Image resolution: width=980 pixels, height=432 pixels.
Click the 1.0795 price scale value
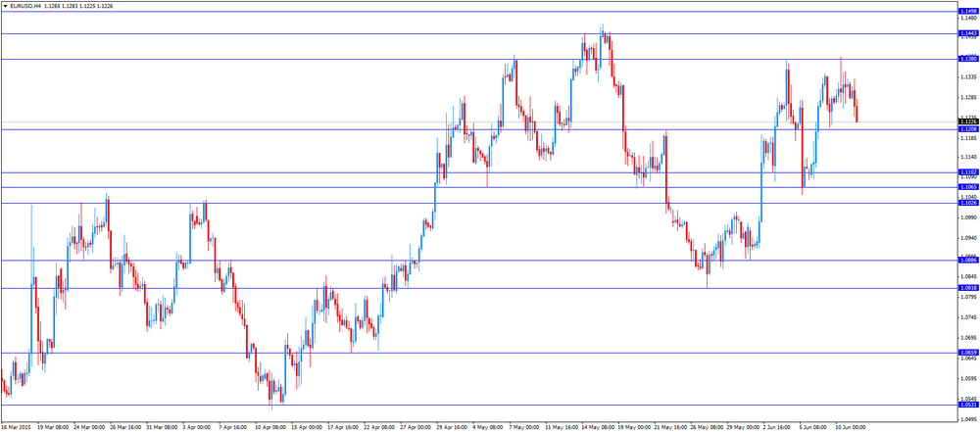tap(968, 297)
